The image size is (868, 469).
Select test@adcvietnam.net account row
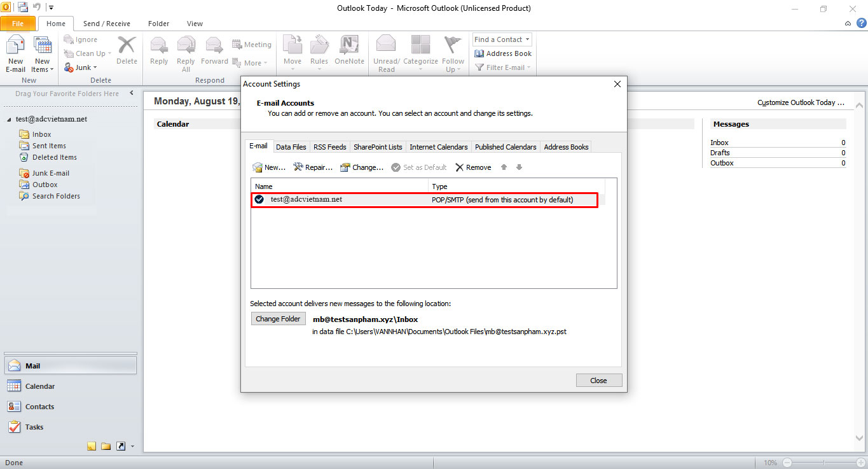(x=425, y=200)
